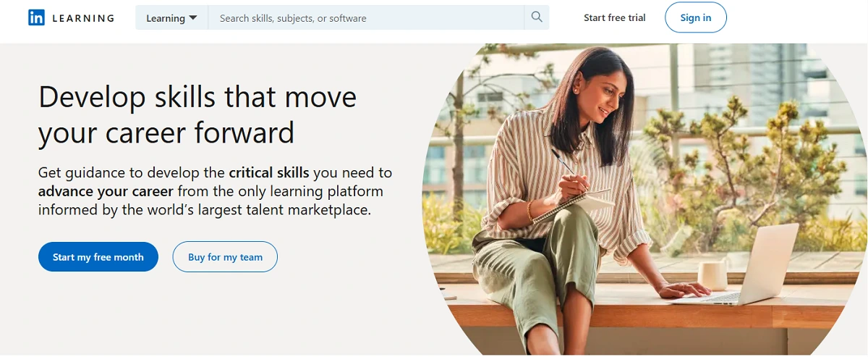Click the LinkedIn 'in' logo icon

(36, 17)
